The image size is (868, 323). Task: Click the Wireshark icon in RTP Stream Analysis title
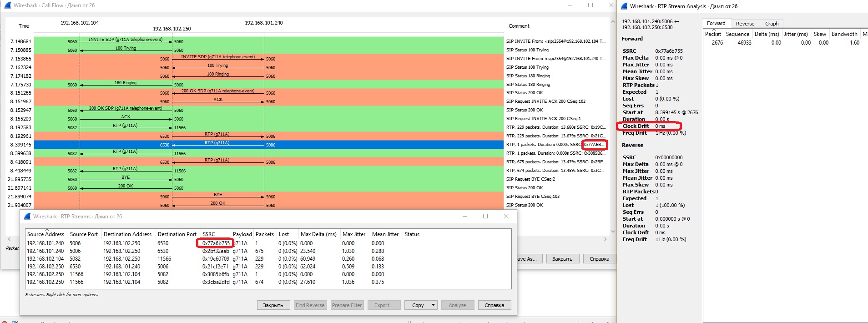click(x=623, y=6)
